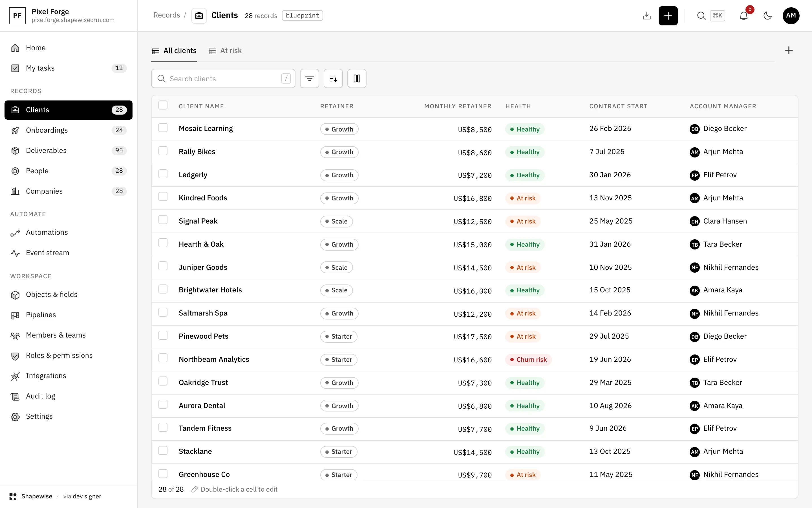Check the Mosaic Learning row checkbox

pyautogui.click(x=163, y=128)
